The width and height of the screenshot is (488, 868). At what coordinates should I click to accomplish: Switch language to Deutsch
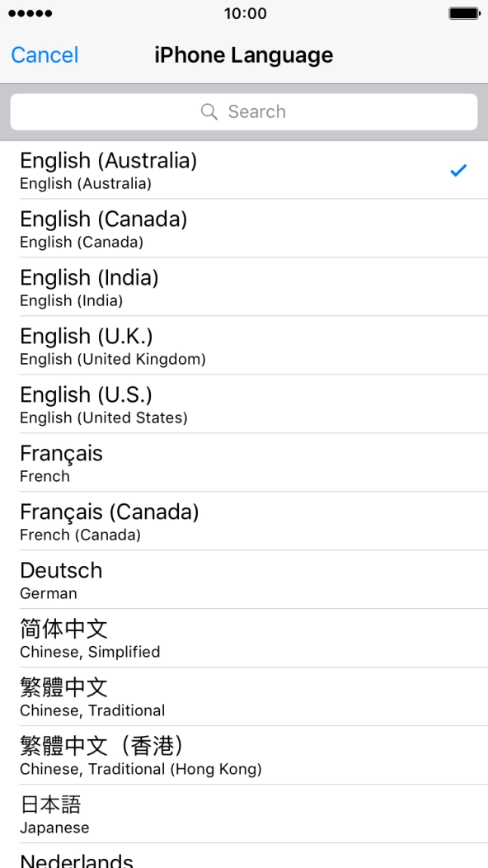[x=244, y=579]
